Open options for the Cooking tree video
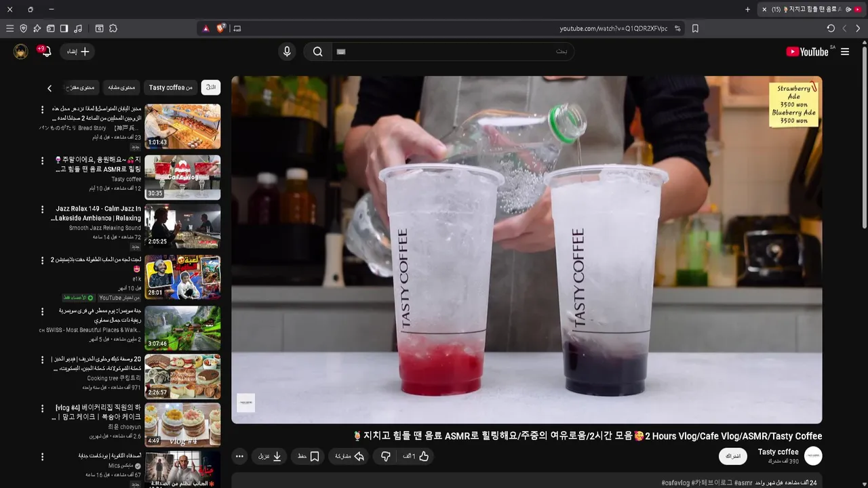Screen dimensions: 868x488 42,361
